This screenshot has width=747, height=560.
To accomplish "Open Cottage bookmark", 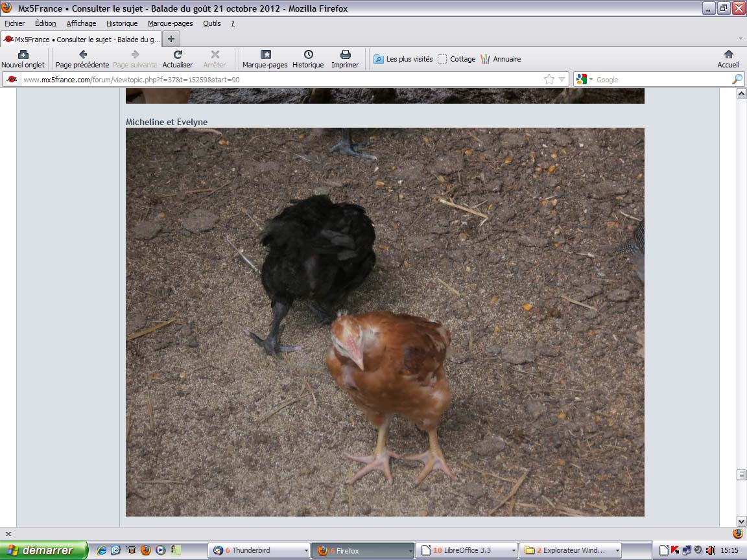I will click(456, 59).
